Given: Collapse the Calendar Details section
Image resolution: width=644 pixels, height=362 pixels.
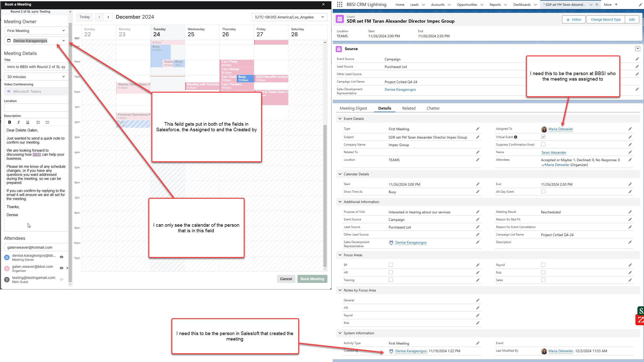Looking at the screenshot, I should coord(340,174).
